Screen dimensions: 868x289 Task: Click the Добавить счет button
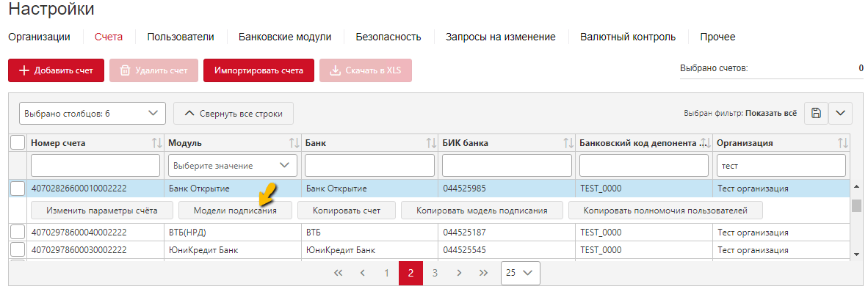point(56,70)
